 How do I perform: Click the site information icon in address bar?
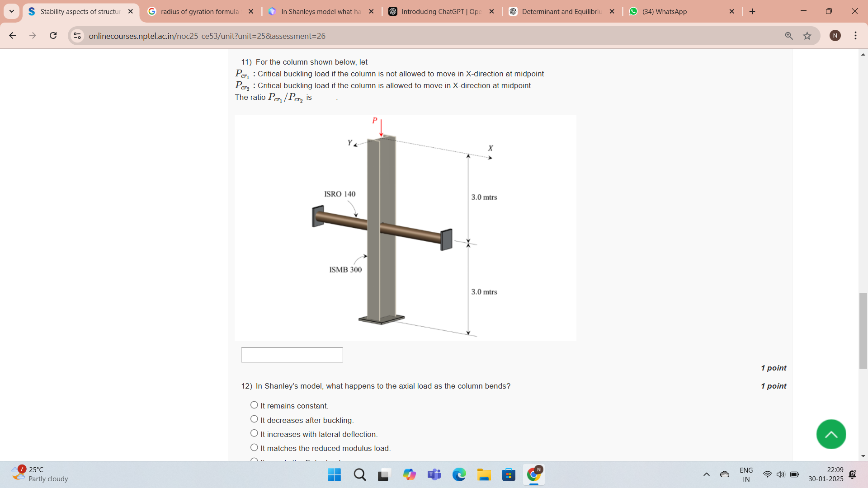pyautogui.click(x=77, y=36)
